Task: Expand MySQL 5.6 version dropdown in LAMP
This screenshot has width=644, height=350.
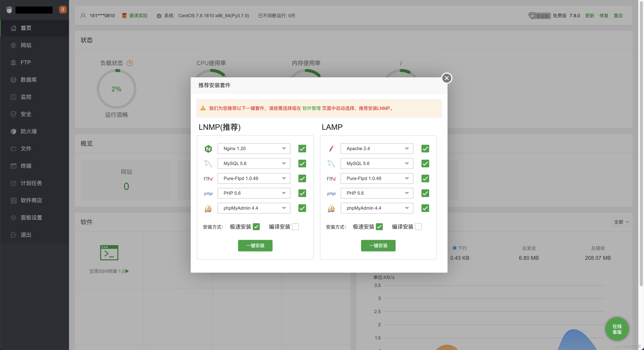Action: pyautogui.click(x=376, y=164)
